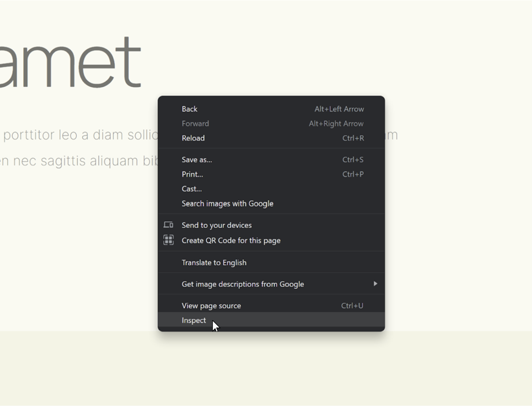Viewport: 532px width, 409px height.
Task: Select Search images with Google
Action: click(x=227, y=203)
